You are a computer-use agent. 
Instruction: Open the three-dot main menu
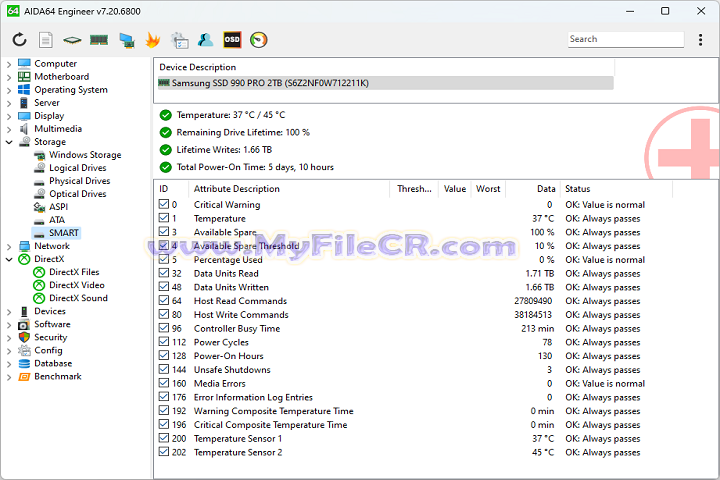[700, 40]
